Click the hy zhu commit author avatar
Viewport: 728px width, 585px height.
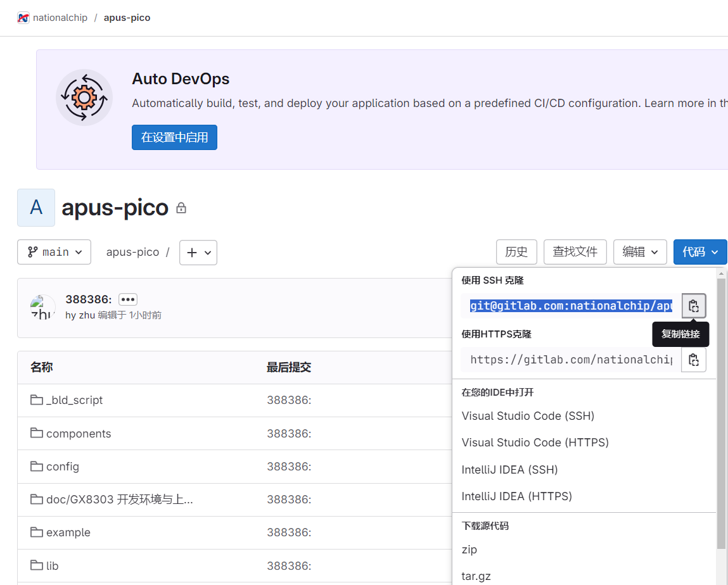[x=42, y=307]
